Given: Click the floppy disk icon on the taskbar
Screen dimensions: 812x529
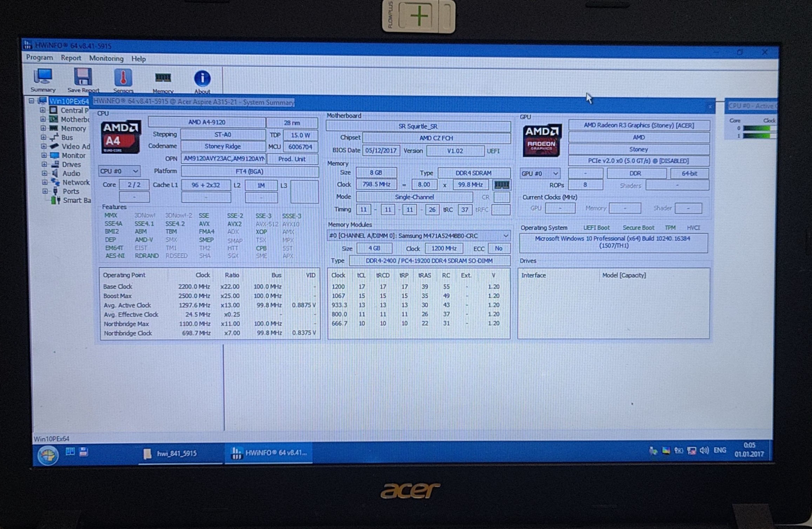Looking at the screenshot, I should (83, 452).
